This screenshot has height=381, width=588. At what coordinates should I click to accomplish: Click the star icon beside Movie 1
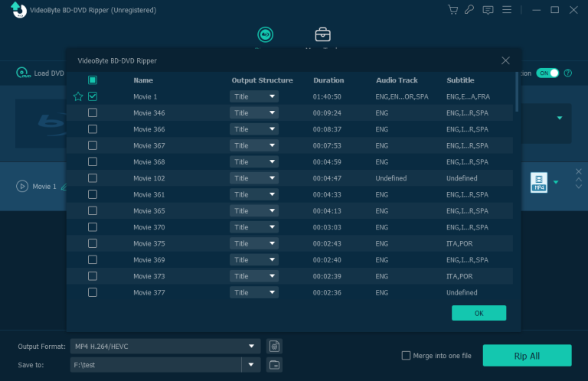[78, 96]
